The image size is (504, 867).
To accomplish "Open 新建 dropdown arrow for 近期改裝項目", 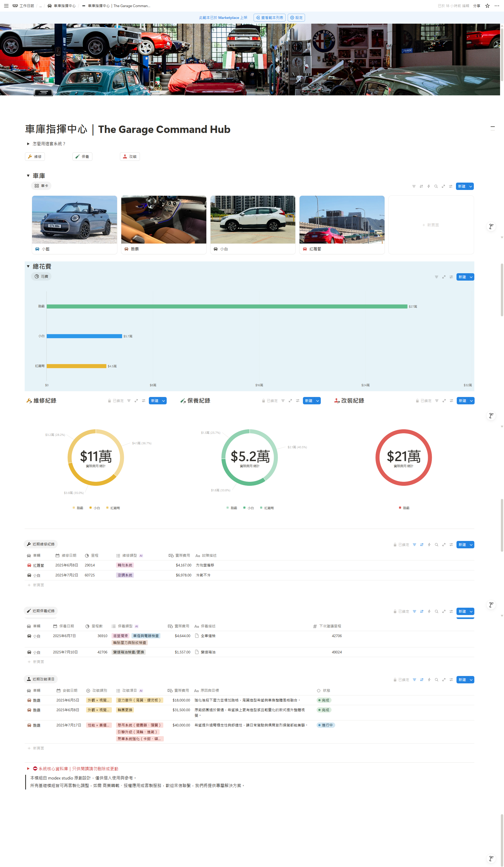I will [471, 680].
